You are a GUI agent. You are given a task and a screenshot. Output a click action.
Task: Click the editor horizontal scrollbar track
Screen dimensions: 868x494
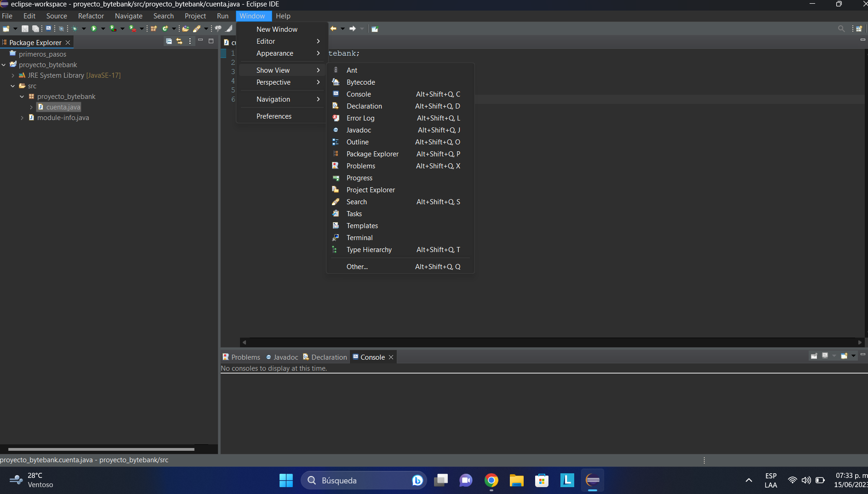click(552, 342)
